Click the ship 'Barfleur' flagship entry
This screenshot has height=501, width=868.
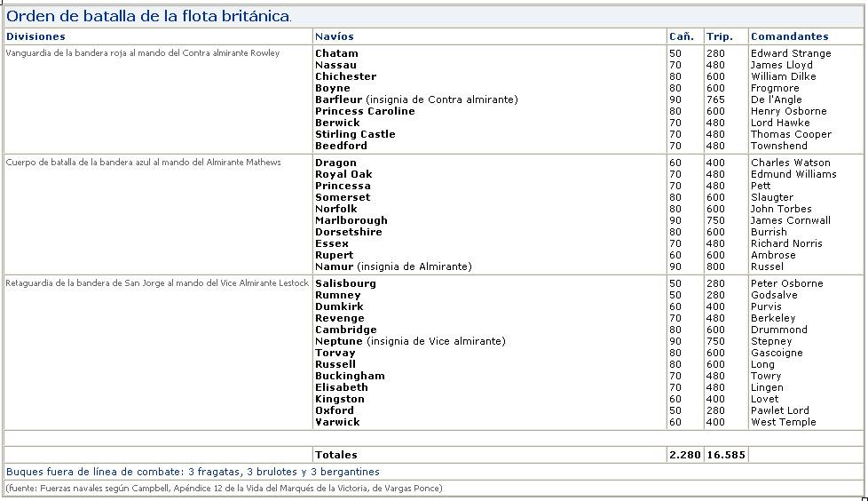[416, 99]
